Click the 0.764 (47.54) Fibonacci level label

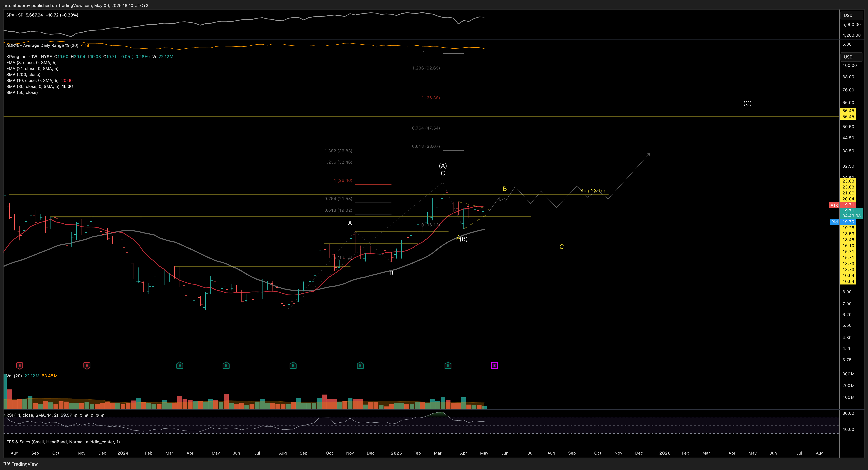[x=426, y=128]
